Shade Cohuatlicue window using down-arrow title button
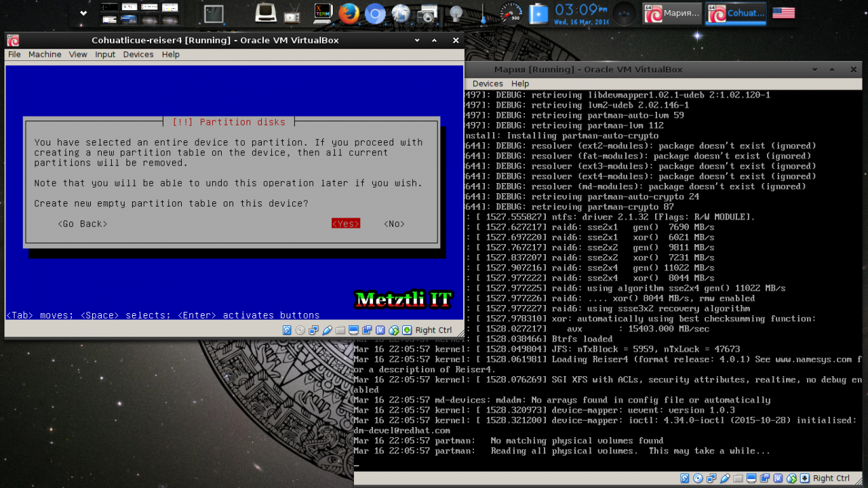This screenshot has width=868, height=488. click(416, 40)
